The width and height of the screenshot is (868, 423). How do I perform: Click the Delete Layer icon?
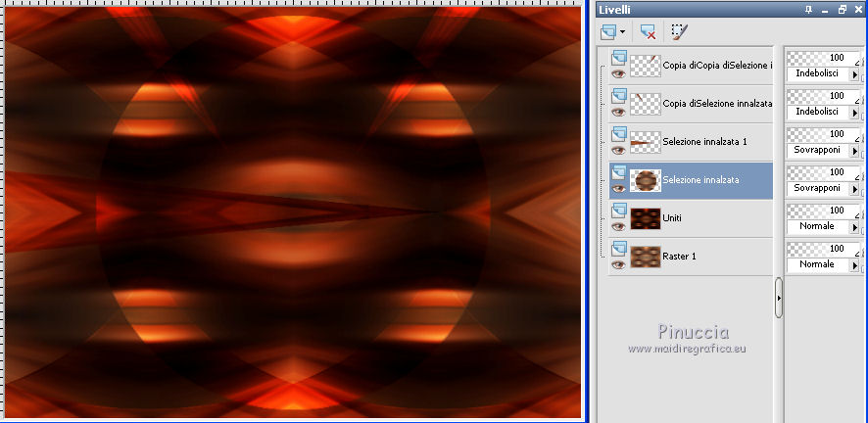click(648, 32)
